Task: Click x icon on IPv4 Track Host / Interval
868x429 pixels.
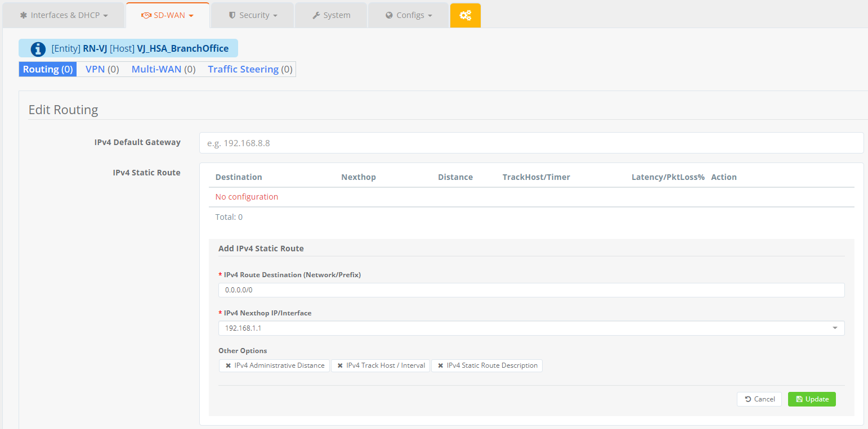Action: coord(340,365)
